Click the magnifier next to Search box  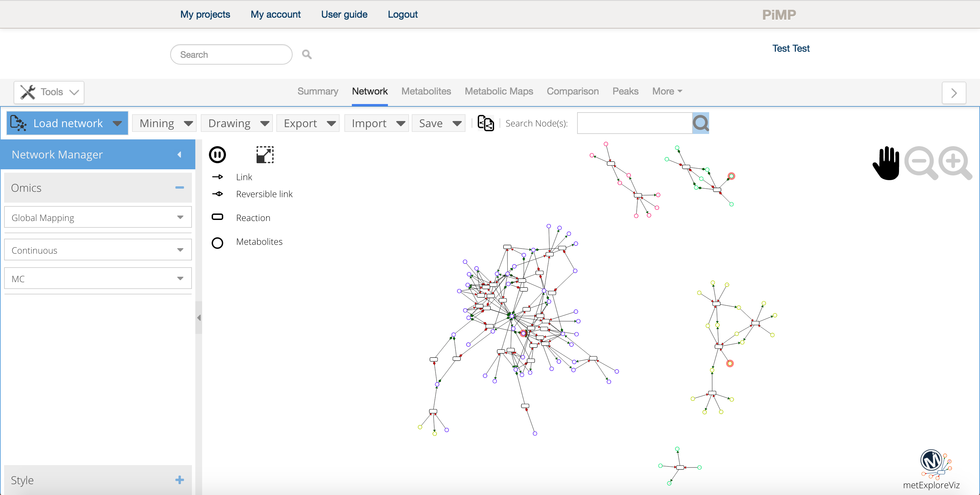click(307, 54)
